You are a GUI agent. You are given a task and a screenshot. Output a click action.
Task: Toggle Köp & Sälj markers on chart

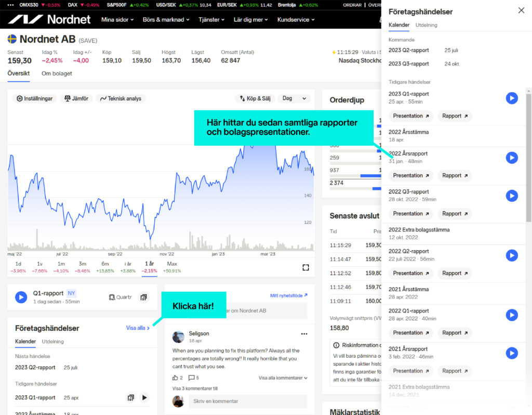click(255, 98)
